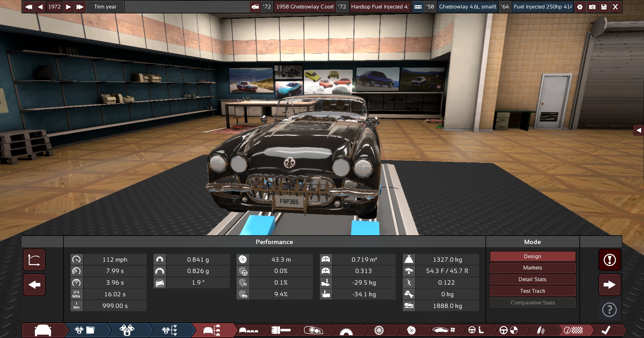The width and height of the screenshot is (644, 338).
Task: Open the body variants tab
Action: [x=249, y=331]
